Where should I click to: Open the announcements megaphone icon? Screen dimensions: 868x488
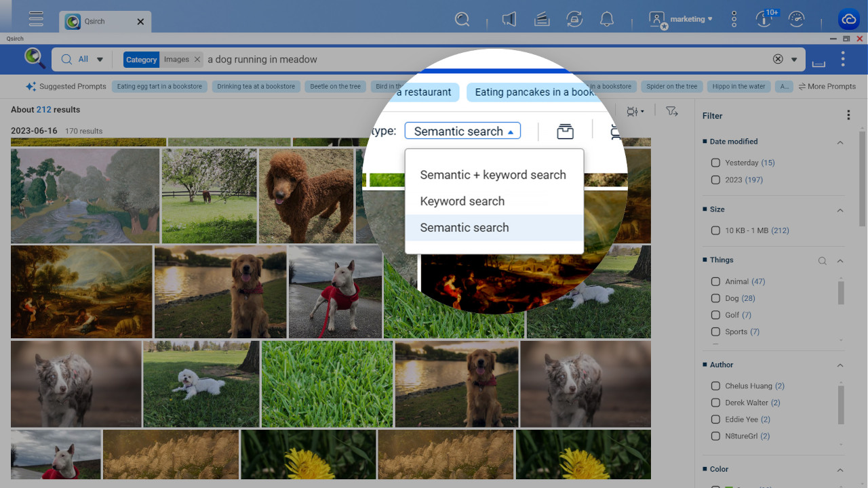[x=508, y=20]
